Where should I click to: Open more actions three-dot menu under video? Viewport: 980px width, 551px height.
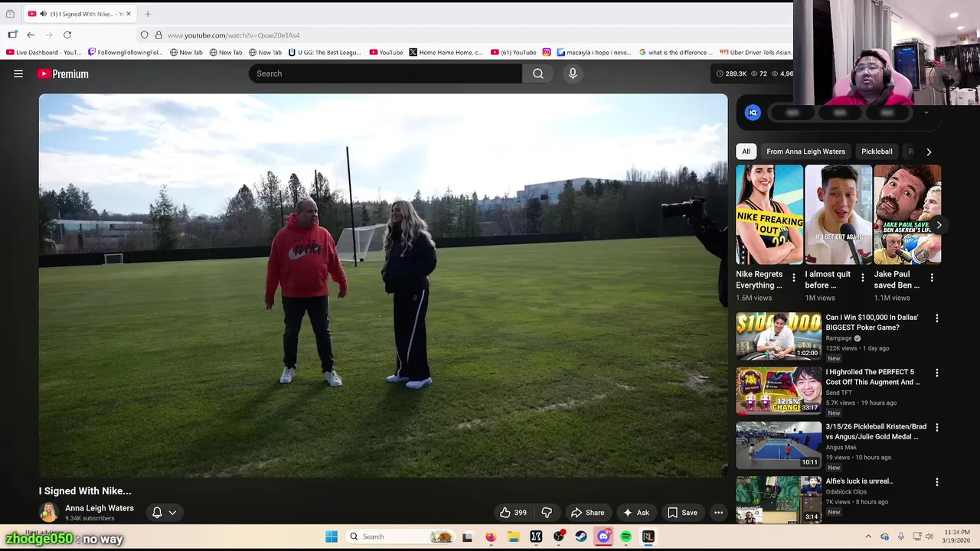coord(718,513)
